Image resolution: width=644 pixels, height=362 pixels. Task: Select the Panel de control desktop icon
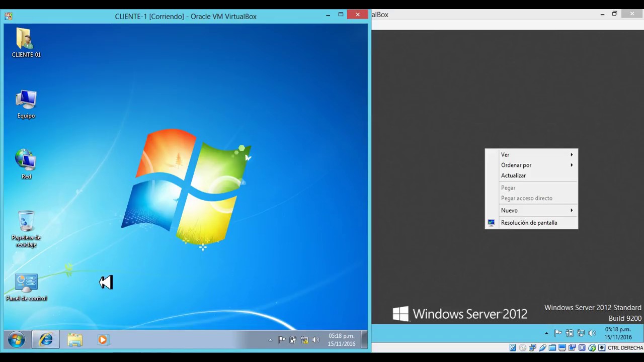(26, 288)
